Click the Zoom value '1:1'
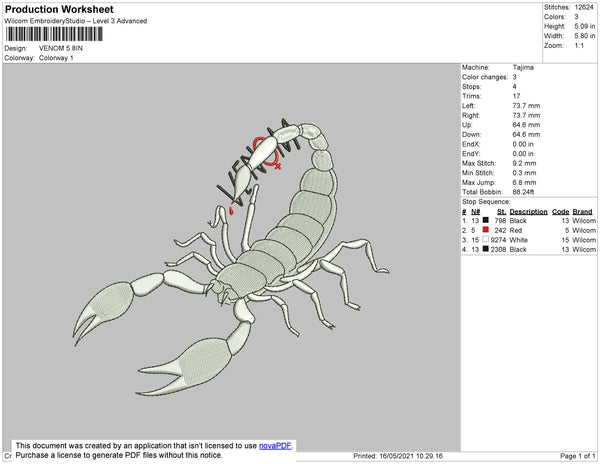 coord(579,46)
